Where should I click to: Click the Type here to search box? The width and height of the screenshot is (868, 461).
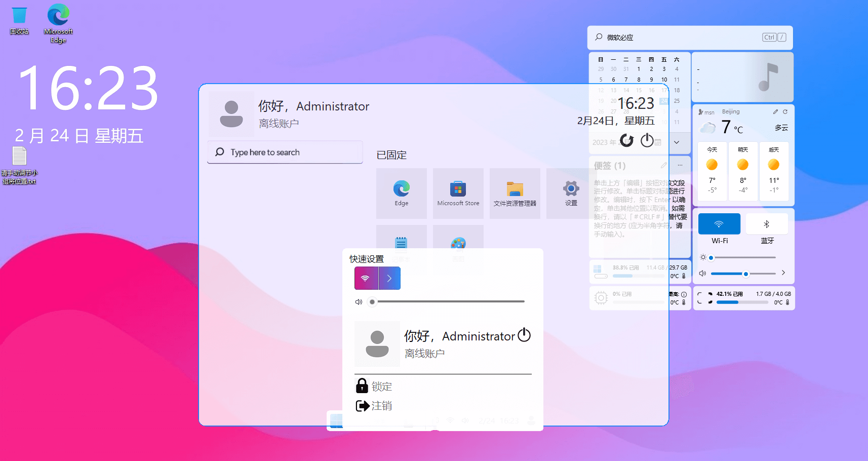[285, 152]
